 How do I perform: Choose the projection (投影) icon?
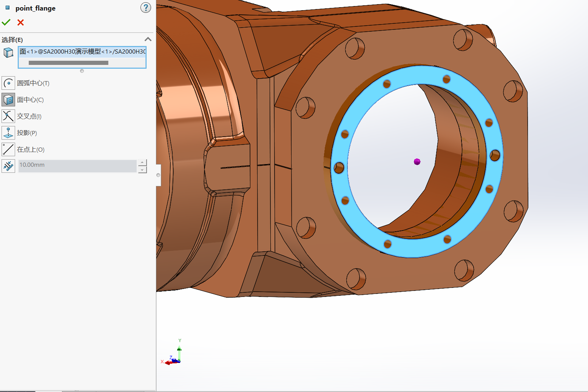pyautogui.click(x=8, y=133)
